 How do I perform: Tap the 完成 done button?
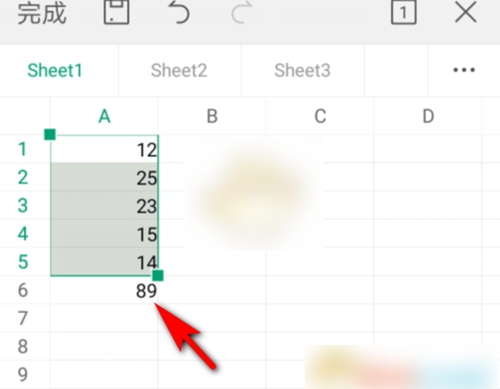[x=42, y=13]
